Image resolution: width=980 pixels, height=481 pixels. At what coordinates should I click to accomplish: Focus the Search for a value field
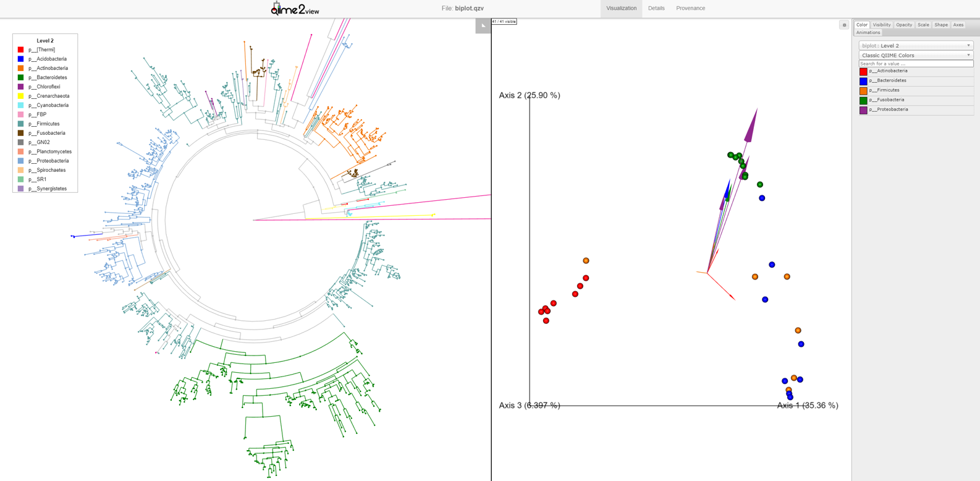pos(916,64)
